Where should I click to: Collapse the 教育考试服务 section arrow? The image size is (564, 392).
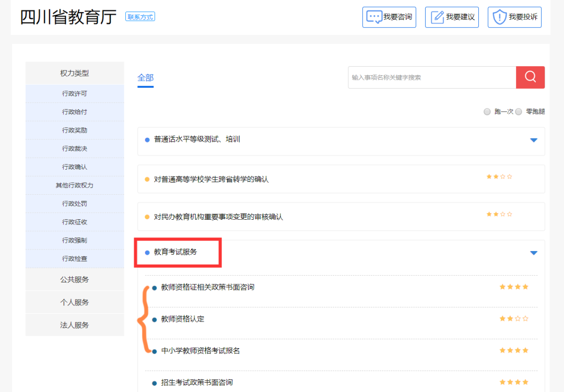pyautogui.click(x=533, y=253)
